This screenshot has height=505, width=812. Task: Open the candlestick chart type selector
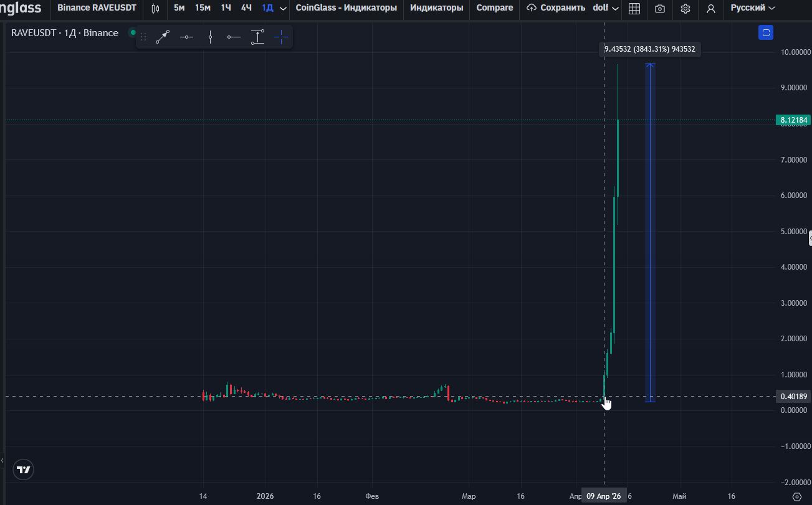pyautogui.click(x=155, y=8)
